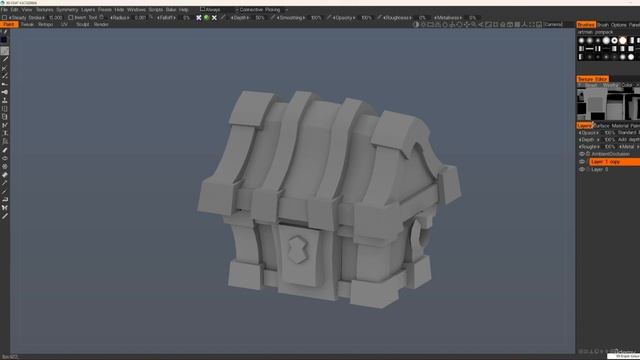Open the Textures menu
Screen dimensions: 640x360
coord(44,9)
